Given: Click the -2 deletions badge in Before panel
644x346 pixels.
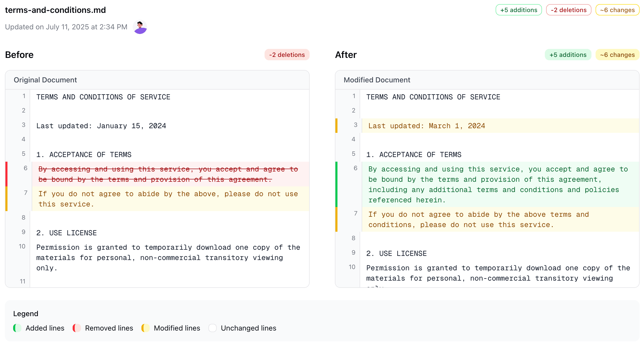Looking at the screenshot, I should pos(287,55).
